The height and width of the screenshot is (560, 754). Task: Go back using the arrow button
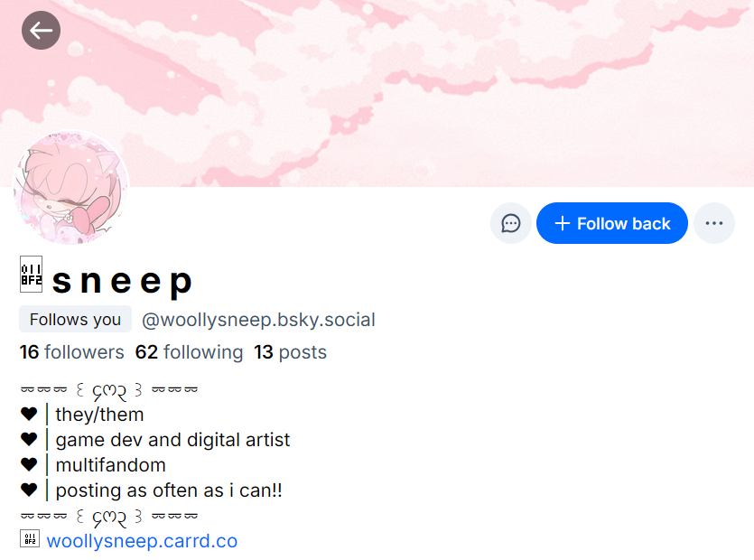click(x=41, y=31)
